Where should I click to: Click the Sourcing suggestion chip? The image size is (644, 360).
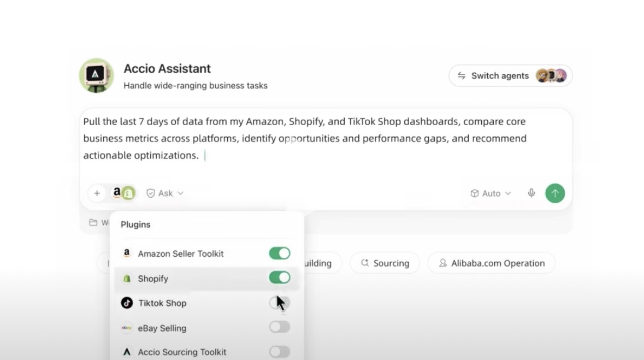point(385,263)
